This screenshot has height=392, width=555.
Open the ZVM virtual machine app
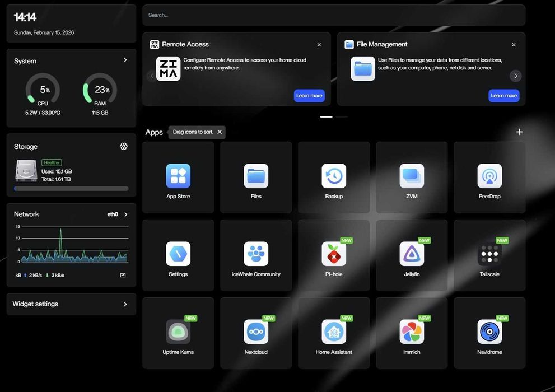(x=412, y=176)
